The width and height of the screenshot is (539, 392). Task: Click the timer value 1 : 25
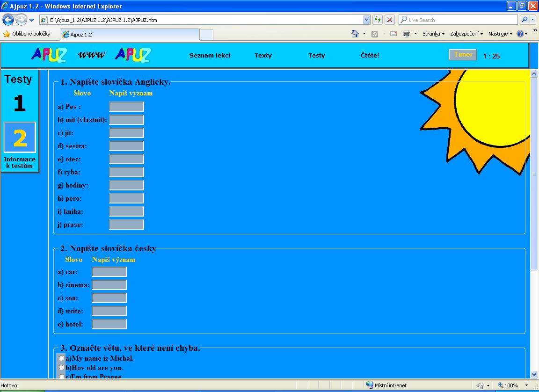tap(492, 56)
